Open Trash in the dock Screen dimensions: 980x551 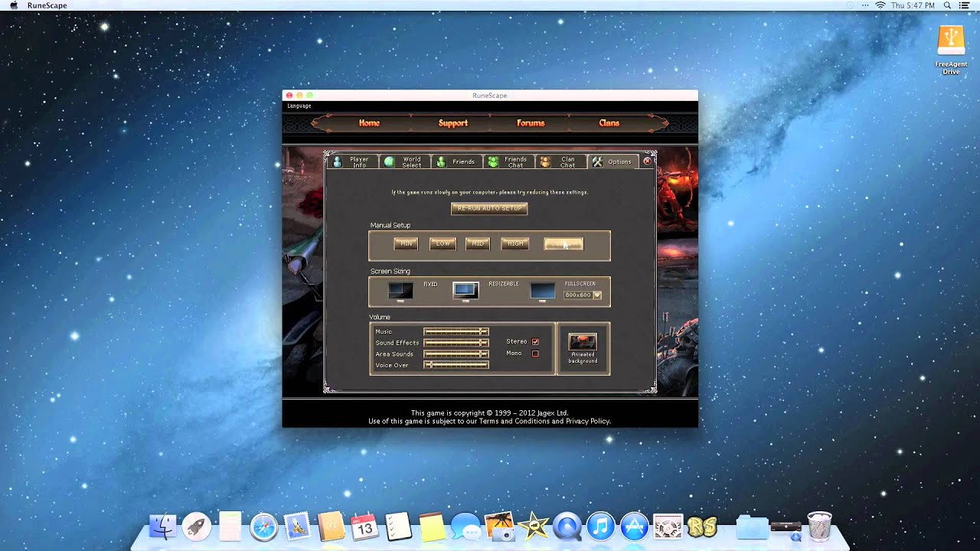tap(819, 527)
